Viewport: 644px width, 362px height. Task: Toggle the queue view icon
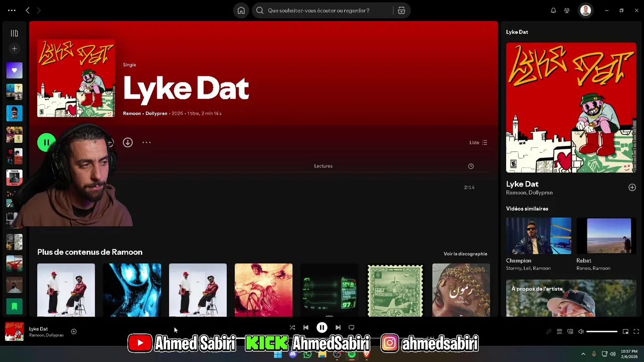559,332
